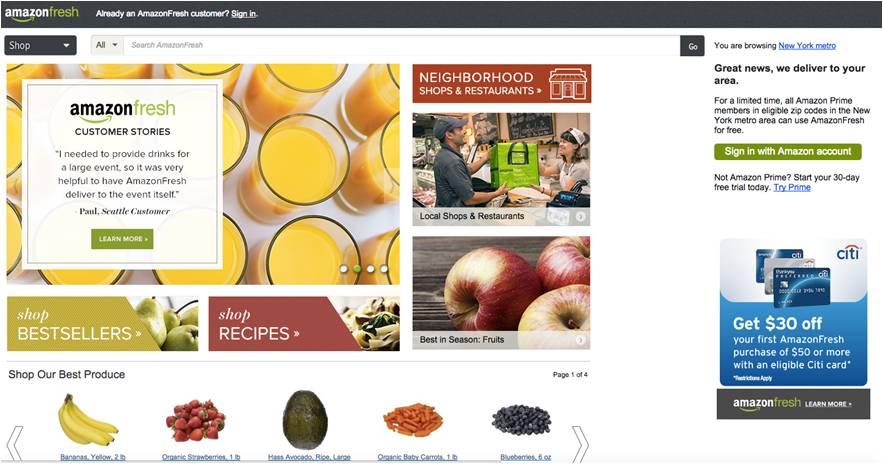The height and width of the screenshot is (464, 883).
Task: Open the shop Bestsellers banner
Action: 102,324
